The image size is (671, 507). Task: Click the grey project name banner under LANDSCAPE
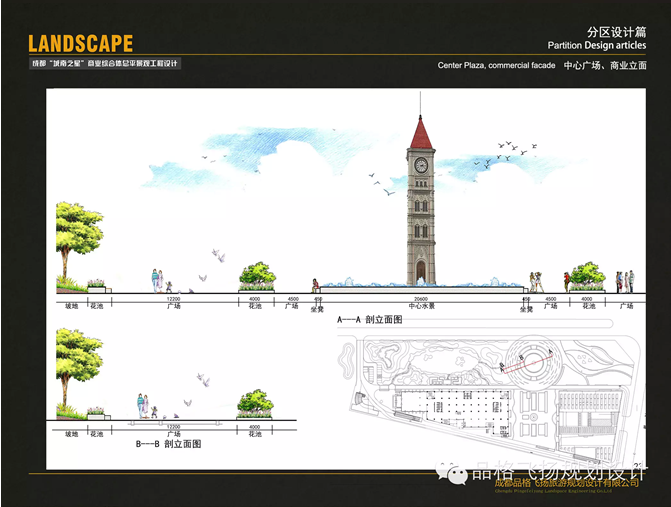(x=105, y=64)
